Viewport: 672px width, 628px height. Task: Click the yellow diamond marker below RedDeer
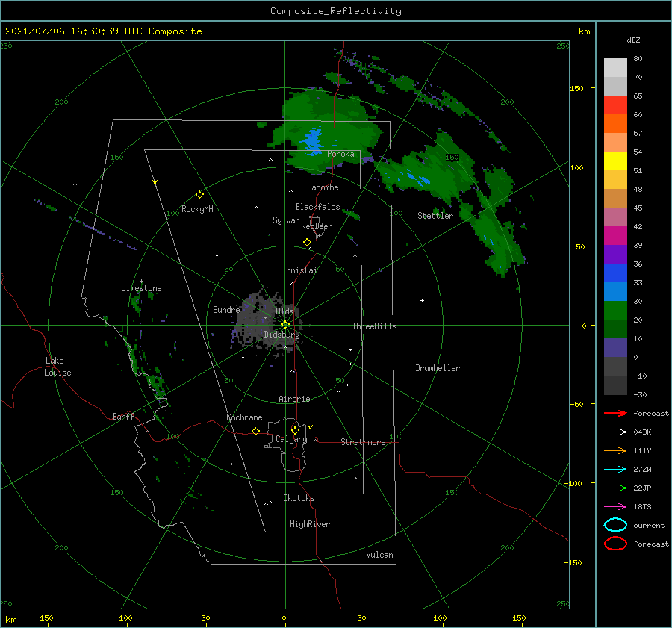[x=307, y=243]
